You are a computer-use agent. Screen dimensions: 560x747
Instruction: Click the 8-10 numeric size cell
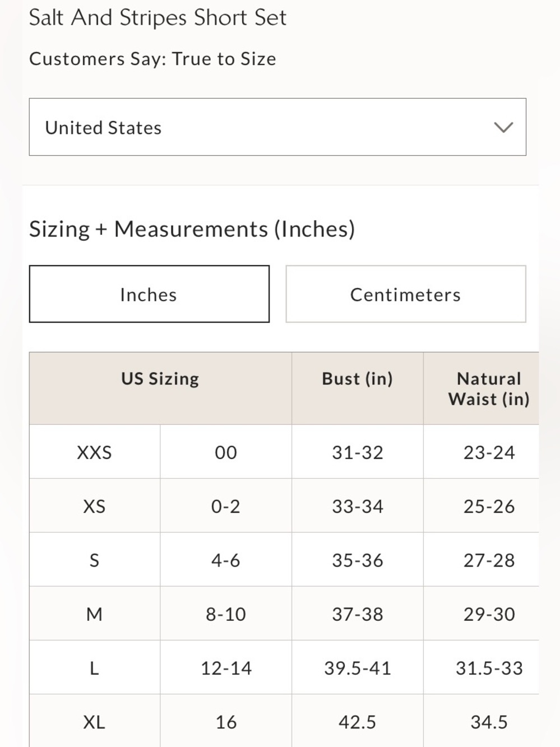point(226,614)
